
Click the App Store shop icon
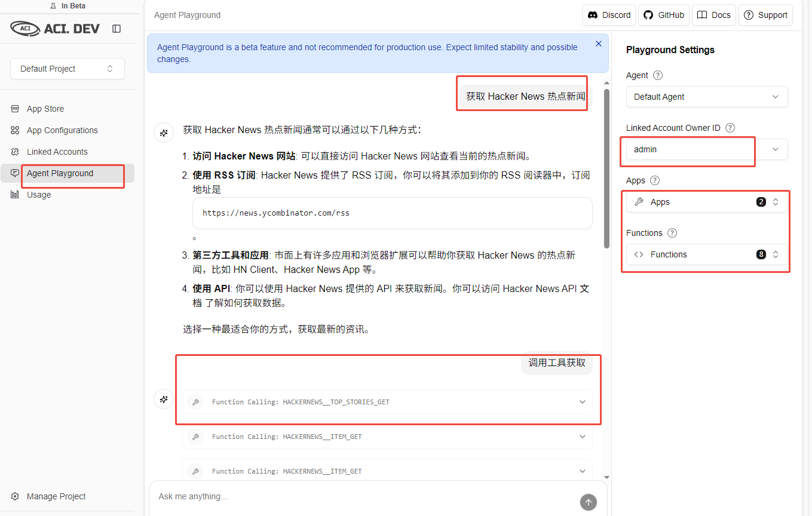[x=15, y=109]
